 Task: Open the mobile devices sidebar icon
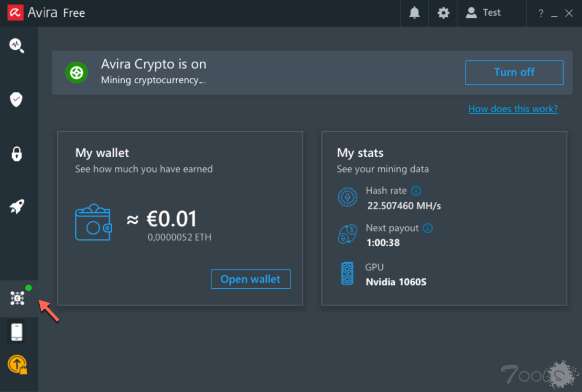17,332
